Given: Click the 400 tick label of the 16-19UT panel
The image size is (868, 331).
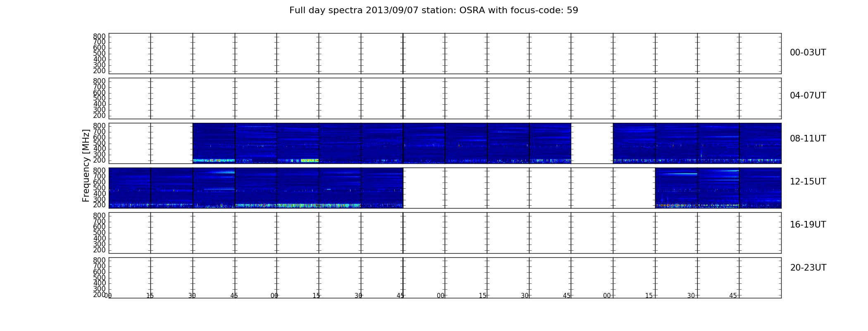Looking at the screenshot, I should coord(99,238).
